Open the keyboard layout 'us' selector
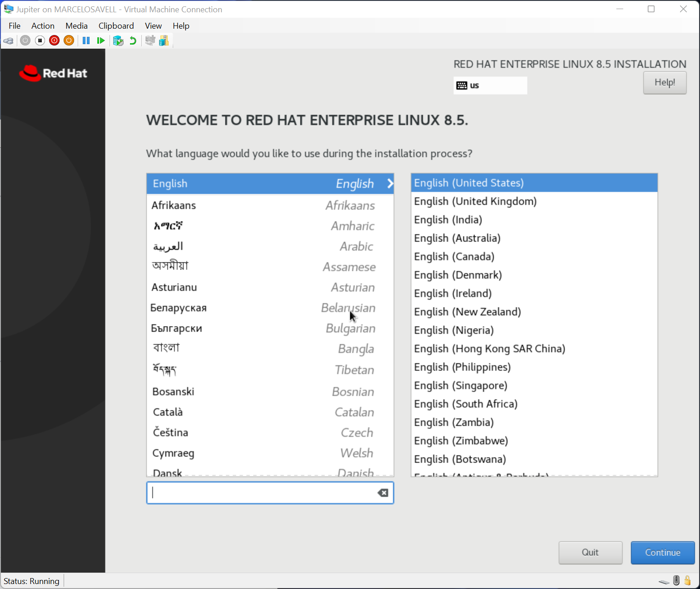700x589 pixels. tap(490, 86)
